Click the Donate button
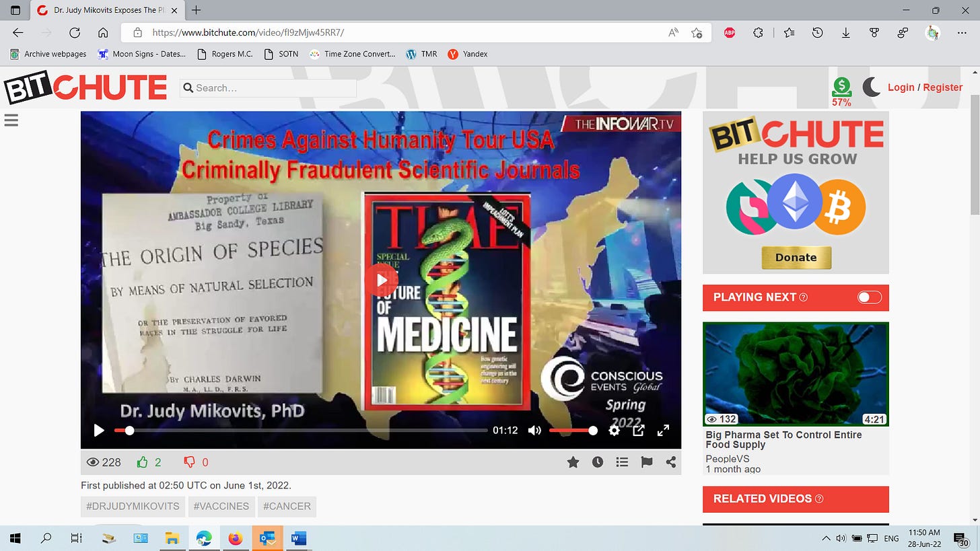 (796, 258)
